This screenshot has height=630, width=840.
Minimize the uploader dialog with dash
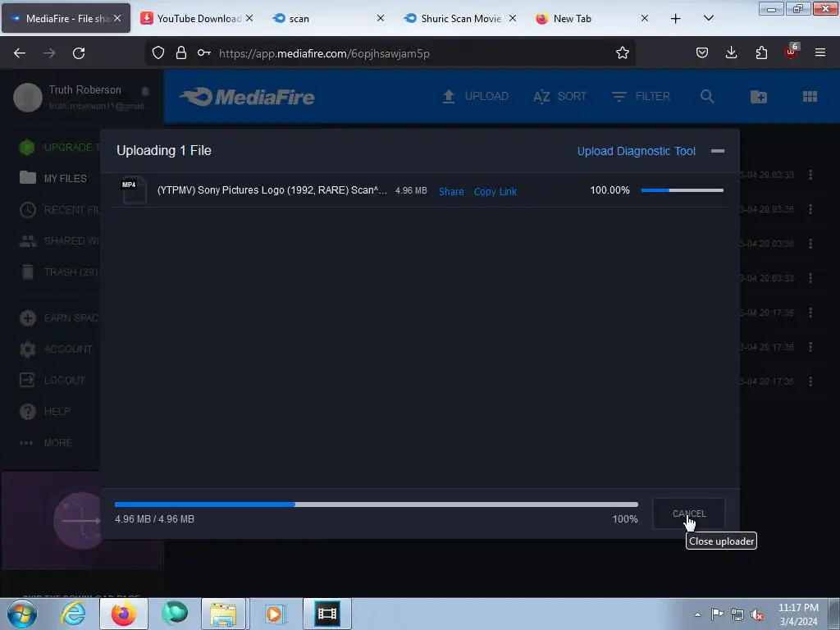(718, 151)
